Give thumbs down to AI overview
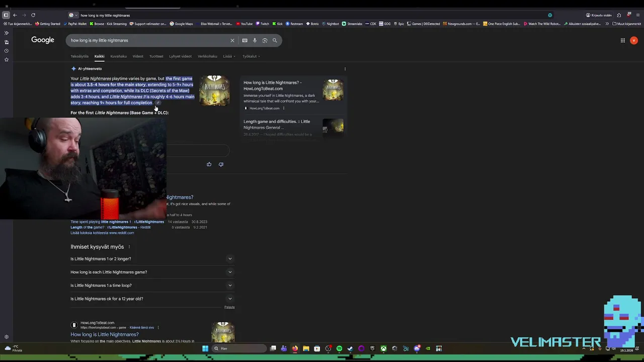 point(221,164)
